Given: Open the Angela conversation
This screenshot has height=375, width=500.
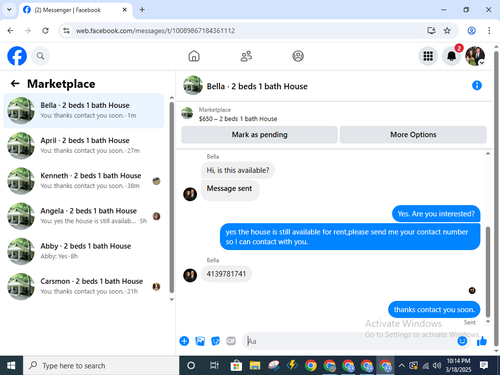Looking at the screenshot, I should tap(84, 216).
